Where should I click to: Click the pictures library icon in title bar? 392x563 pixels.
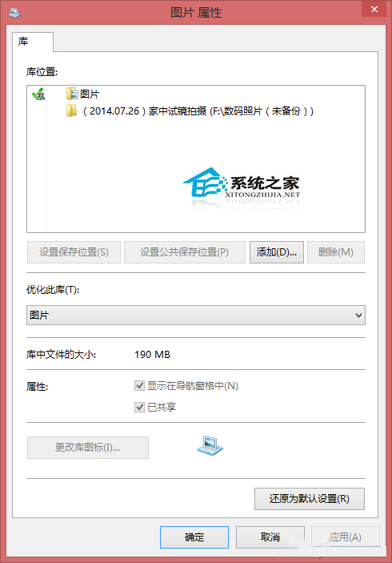(14, 13)
